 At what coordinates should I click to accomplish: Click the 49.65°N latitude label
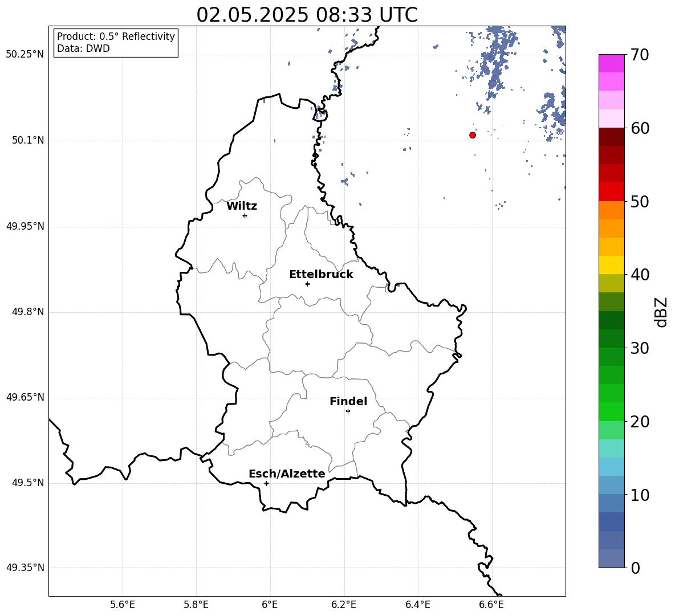point(25,397)
